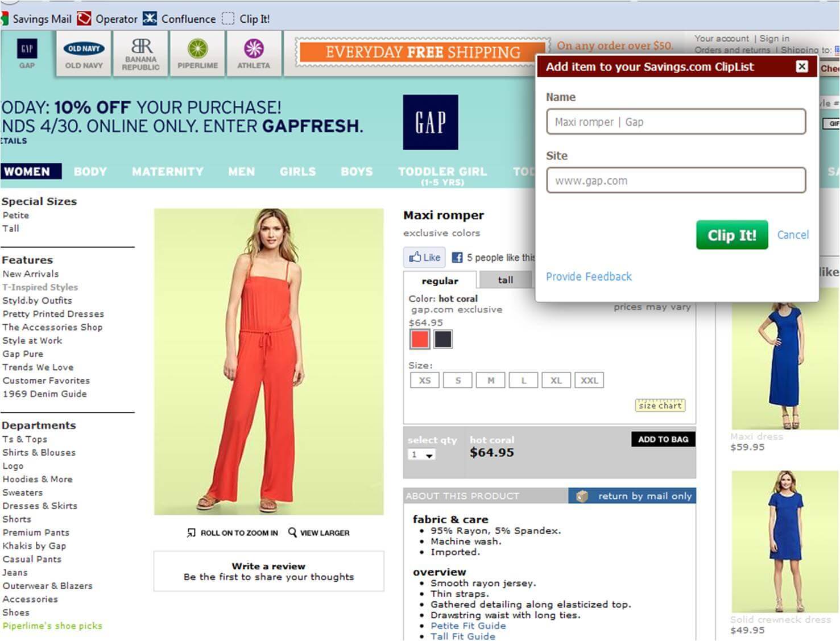Viewport: 840px width, 641px height.
Task: Open the Body menu
Action: coord(90,171)
